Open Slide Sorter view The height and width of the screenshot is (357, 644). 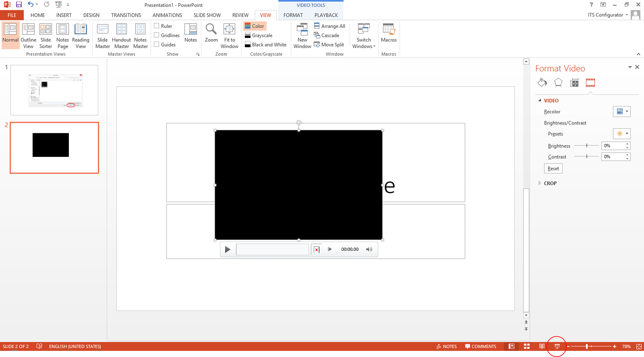[46, 35]
